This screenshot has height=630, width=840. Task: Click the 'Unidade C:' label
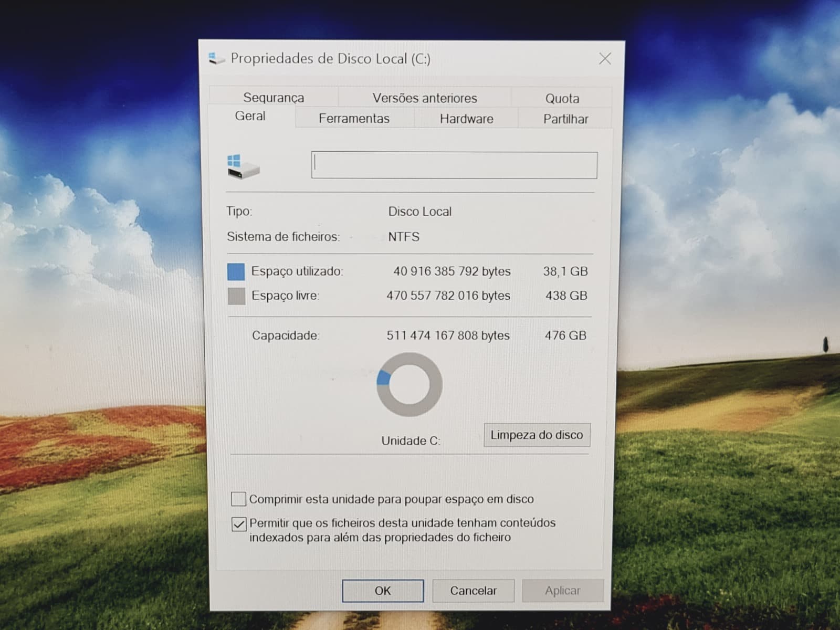pos(411,441)
